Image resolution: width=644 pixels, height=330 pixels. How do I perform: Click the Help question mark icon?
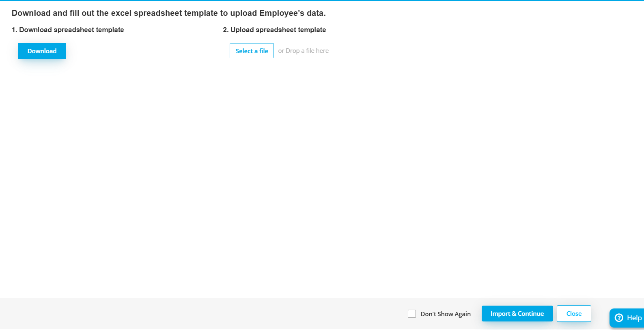[x=619, y=318]
